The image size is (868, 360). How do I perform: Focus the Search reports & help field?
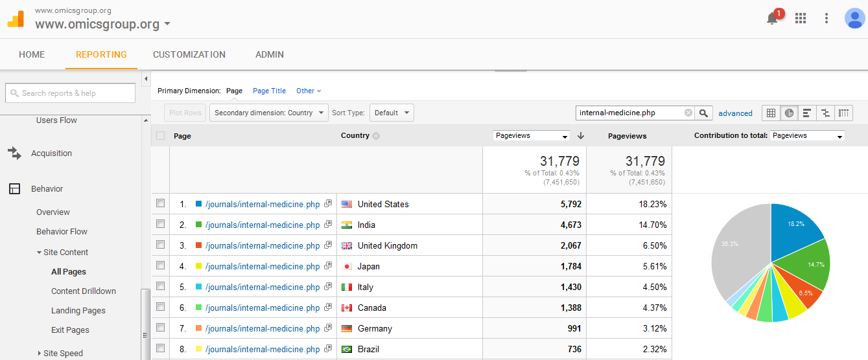click(71, 93)
